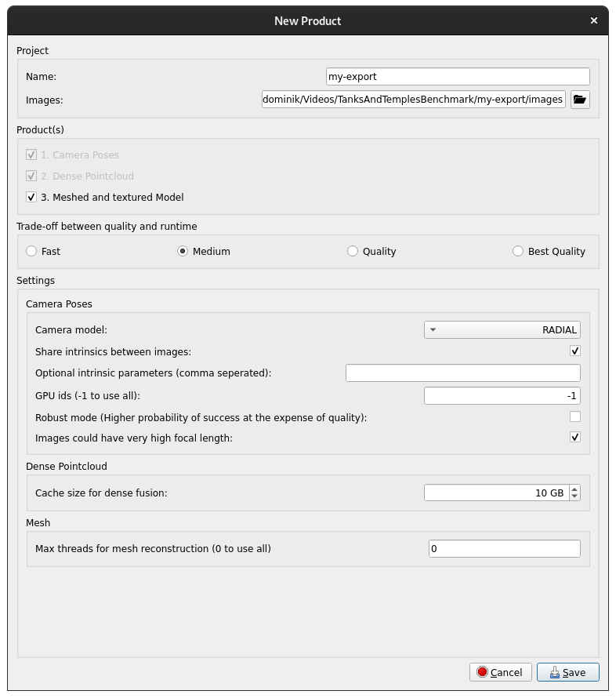Enable Robust mode checkbox
The width and height of the screenshot is (616, 698).
[574, 417]
